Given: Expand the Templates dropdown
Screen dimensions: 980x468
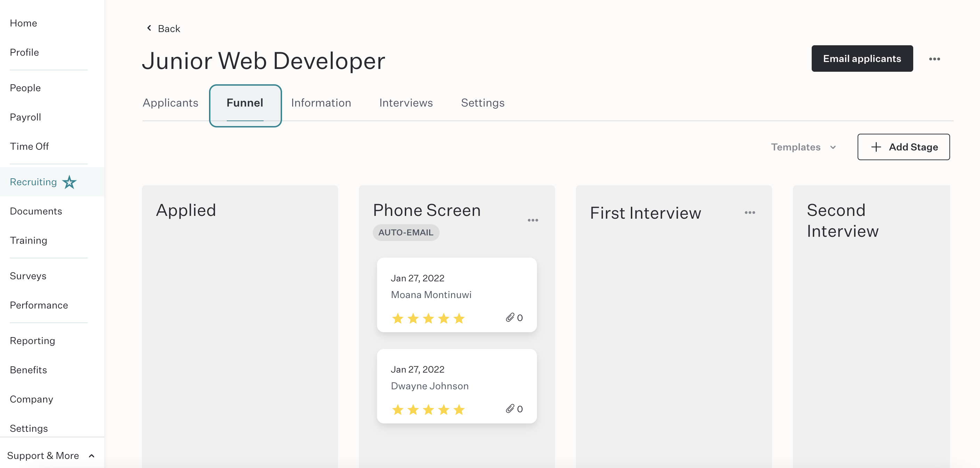Looking at the screenshot, I should 803,147.
